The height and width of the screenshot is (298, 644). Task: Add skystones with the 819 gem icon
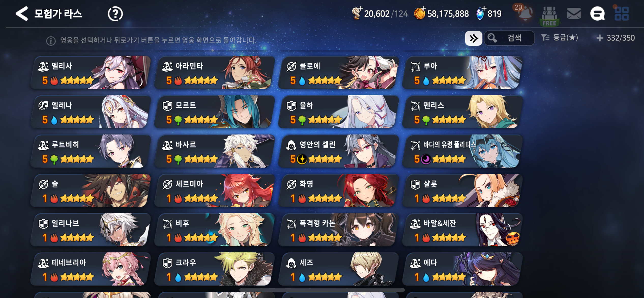[x=481, y=13]
